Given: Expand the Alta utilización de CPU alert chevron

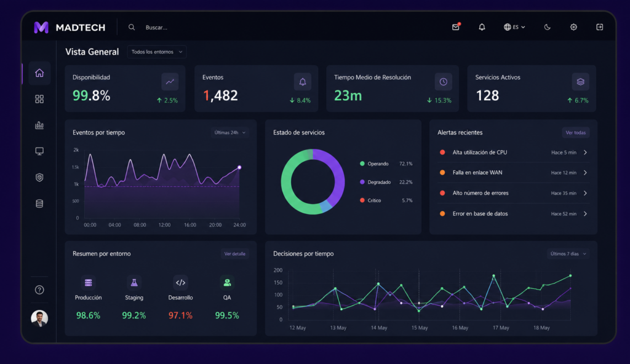Looking at the screenshot, I should click(x=586, y=152).
